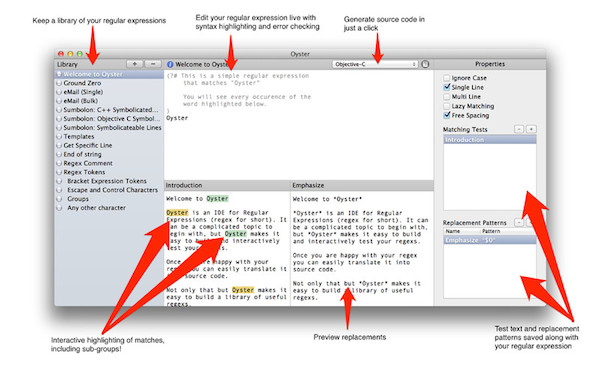This screenshot has height=375, width=600.
Task: Click into the regular expression editor at 'Oyster'
Action: click(177, 118)
